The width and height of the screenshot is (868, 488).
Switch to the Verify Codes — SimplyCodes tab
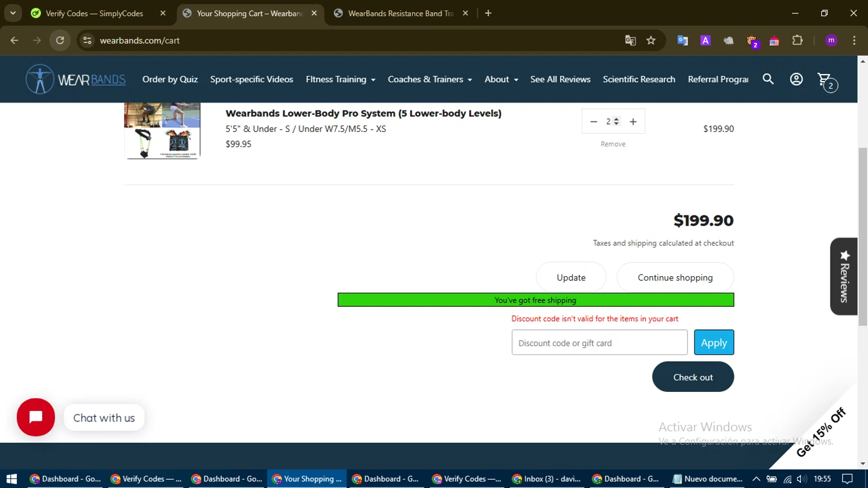point(95,13)
